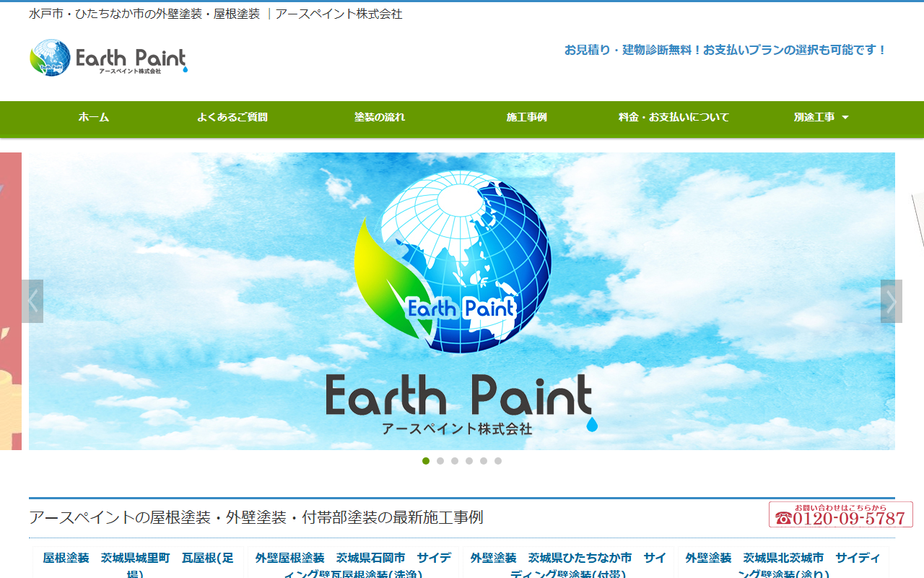This screenshot has width=924, height=578.
Task: Click the main Earth Paint slide image
Action: click(x=462, y=301)
